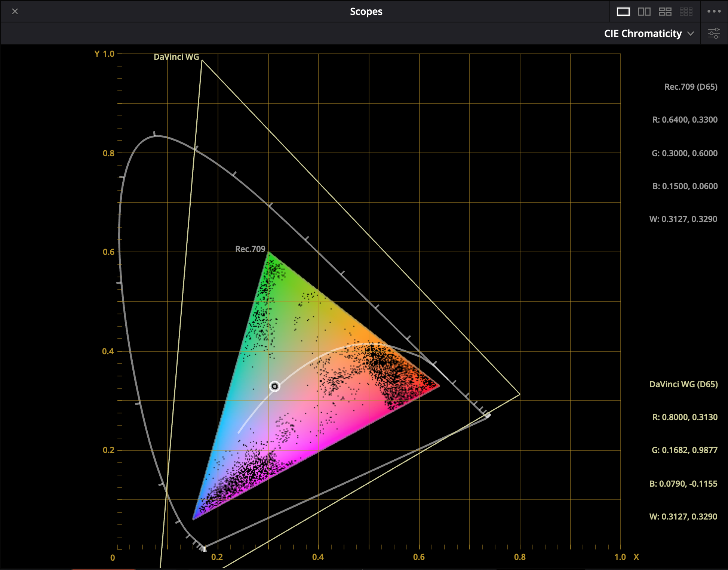Screen dimensions: 728x570
Task: Click the Scopes panel title
Action: pyautogui.click(x=366, y=12)
